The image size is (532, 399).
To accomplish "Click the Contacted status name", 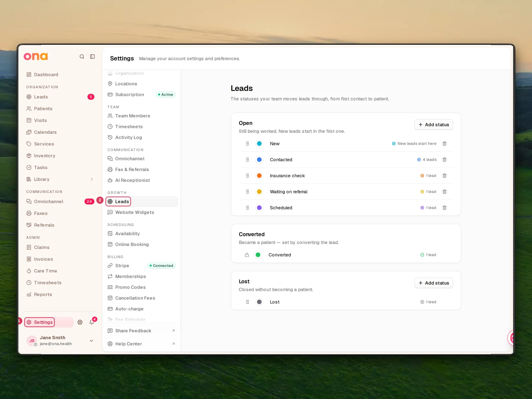I will point(281,159).
